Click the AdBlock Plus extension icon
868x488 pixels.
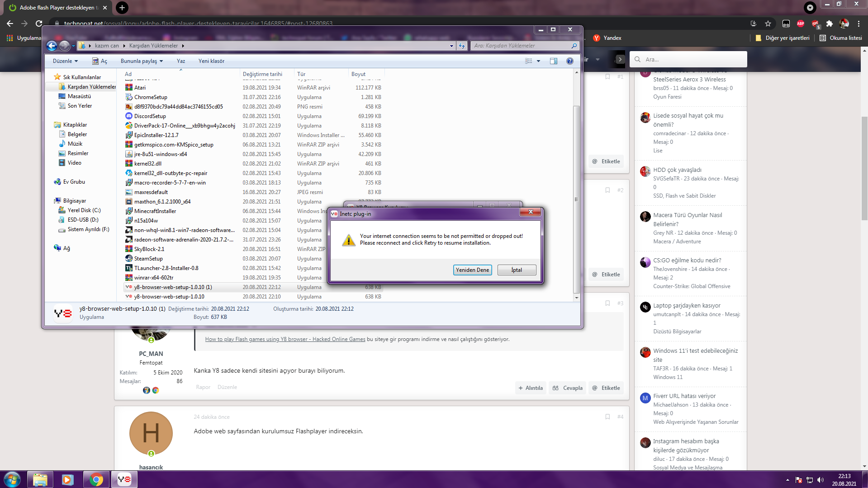tap(801, 24)
